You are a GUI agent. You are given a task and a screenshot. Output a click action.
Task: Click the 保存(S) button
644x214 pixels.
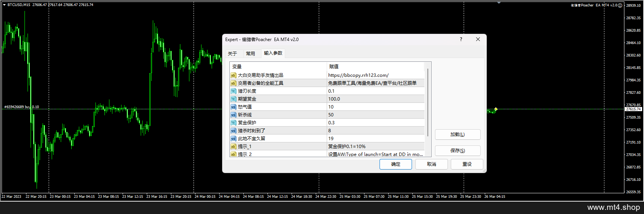[x=458, y=151]
